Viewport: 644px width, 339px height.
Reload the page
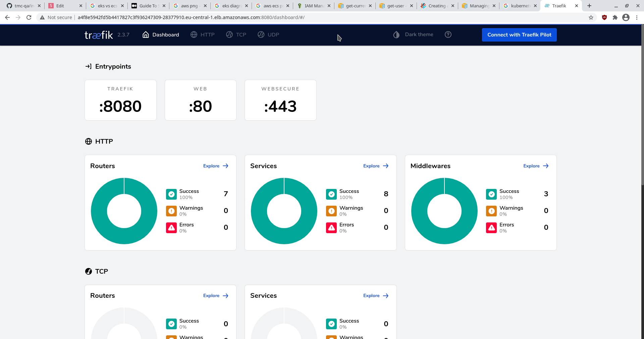(x=29, y=17)
